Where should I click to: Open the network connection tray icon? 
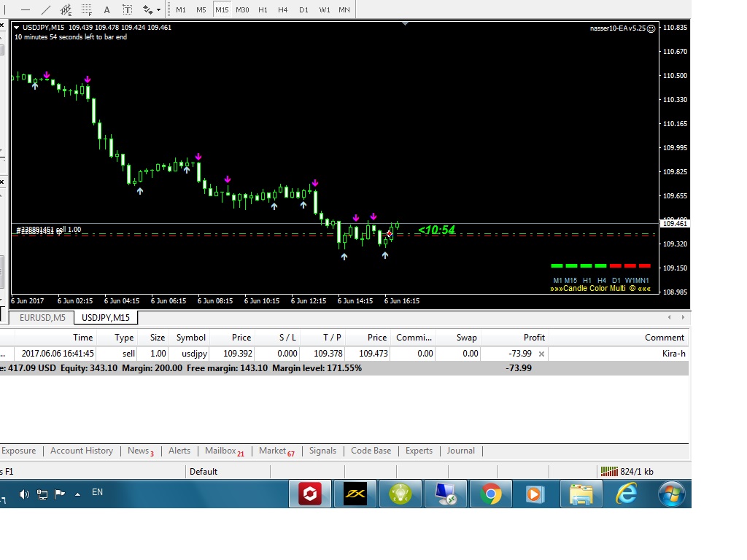[x=42, y=494]
